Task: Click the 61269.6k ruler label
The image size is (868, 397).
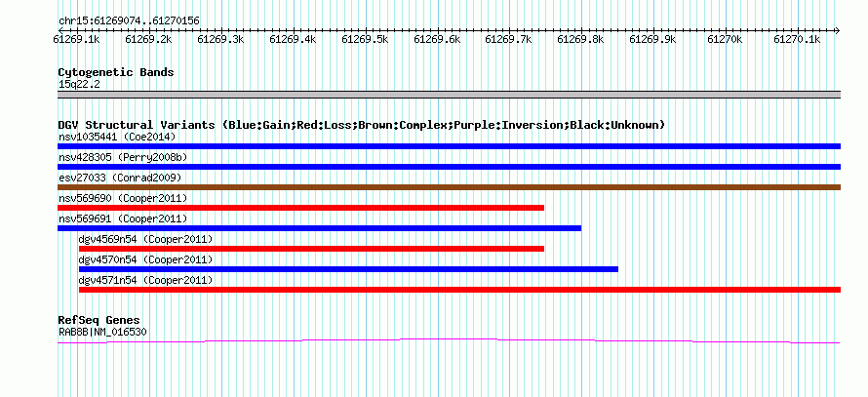Action: (x=437, y=39)
